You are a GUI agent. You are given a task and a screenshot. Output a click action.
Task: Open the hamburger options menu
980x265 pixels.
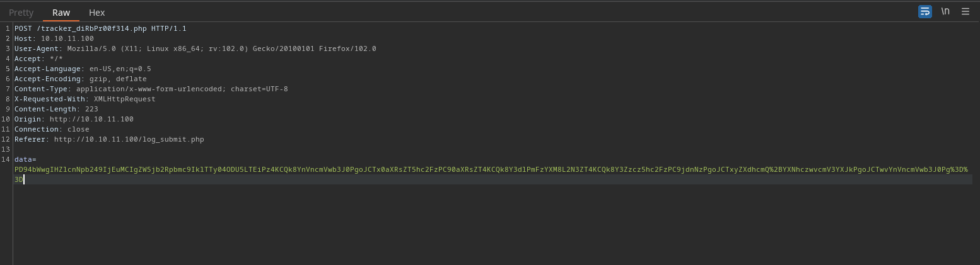pos(965,11)
